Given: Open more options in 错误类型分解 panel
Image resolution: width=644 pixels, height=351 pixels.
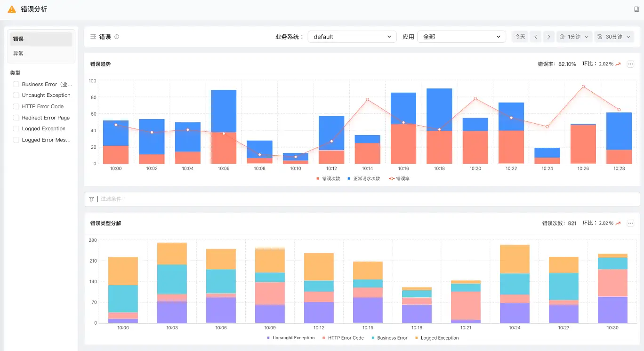Looking at the screenshot, I should coord(630,223).
